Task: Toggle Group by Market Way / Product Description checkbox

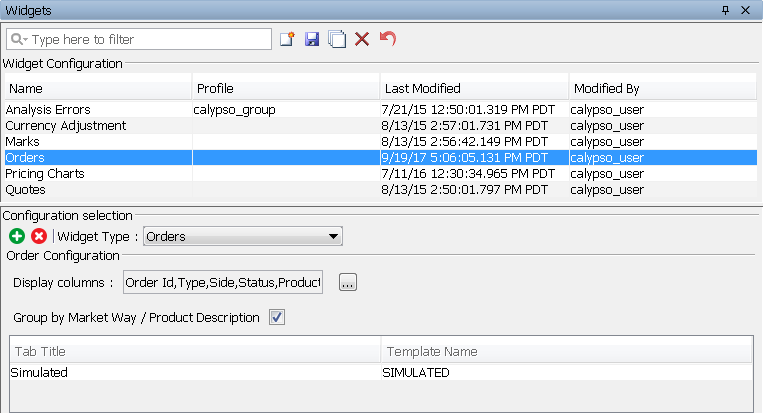Action: 277,317
